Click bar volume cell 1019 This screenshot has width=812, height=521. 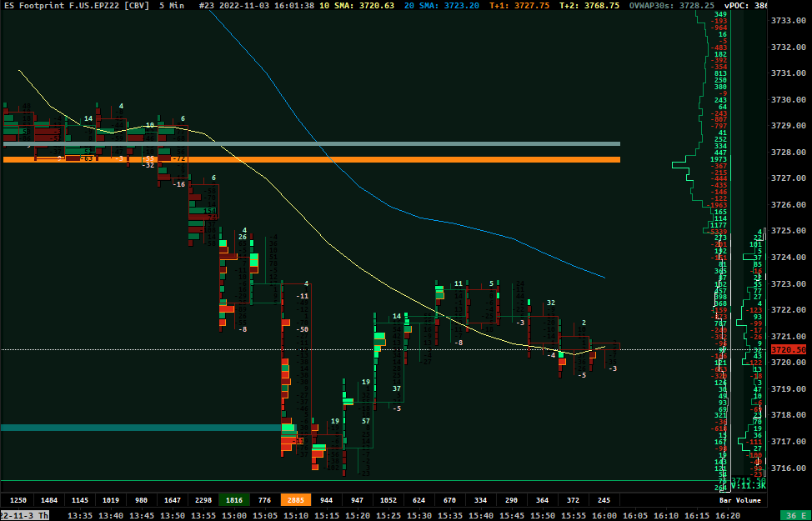(x=111, y=500)
